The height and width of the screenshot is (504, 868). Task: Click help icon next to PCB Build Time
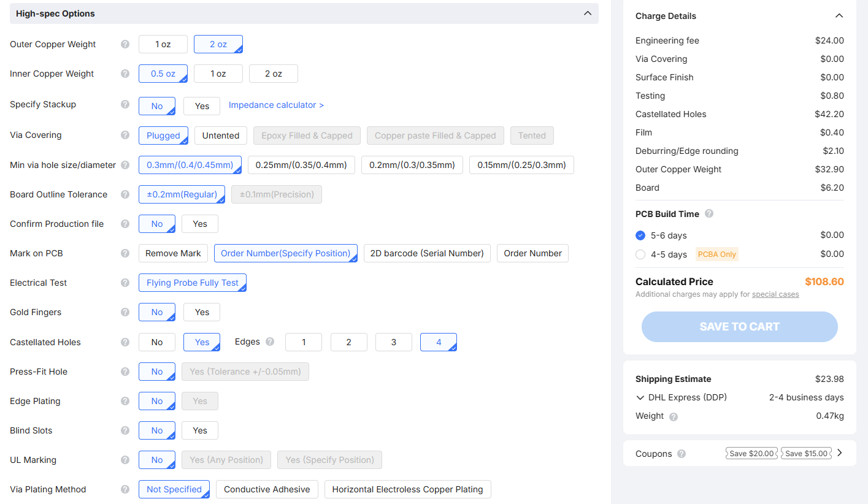coord(709,214)
